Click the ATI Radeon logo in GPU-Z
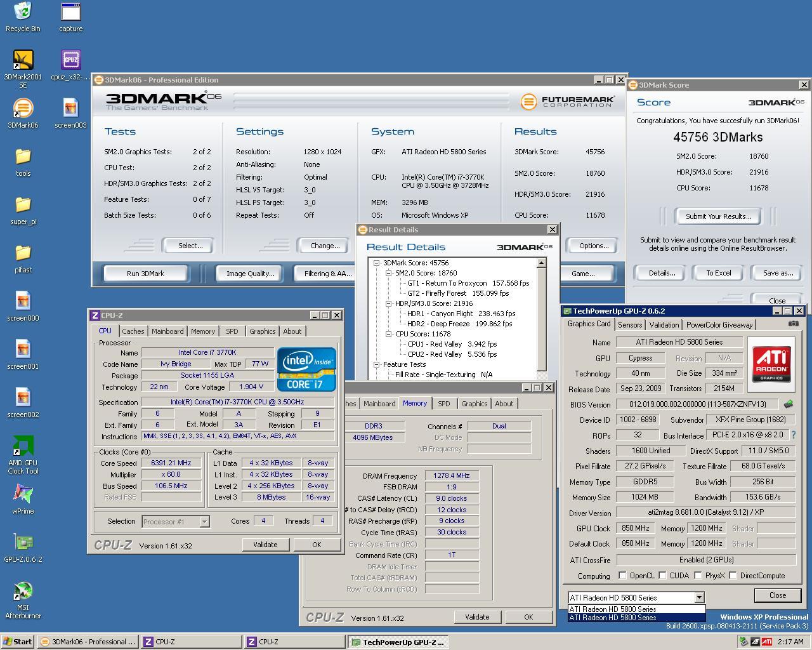 [x=771, y=363]
